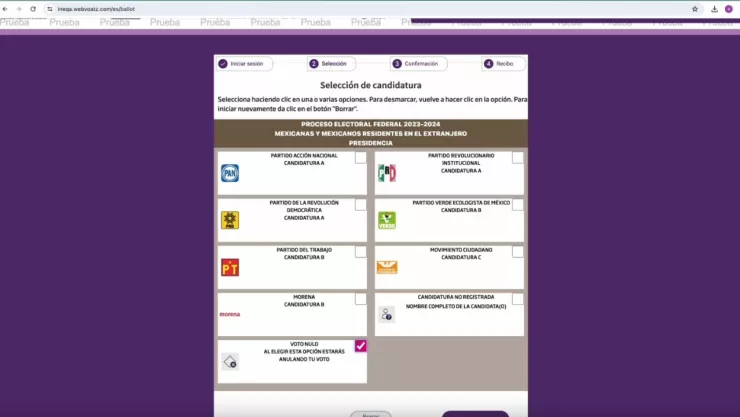Click the morena party logo

tap(230, 314)
